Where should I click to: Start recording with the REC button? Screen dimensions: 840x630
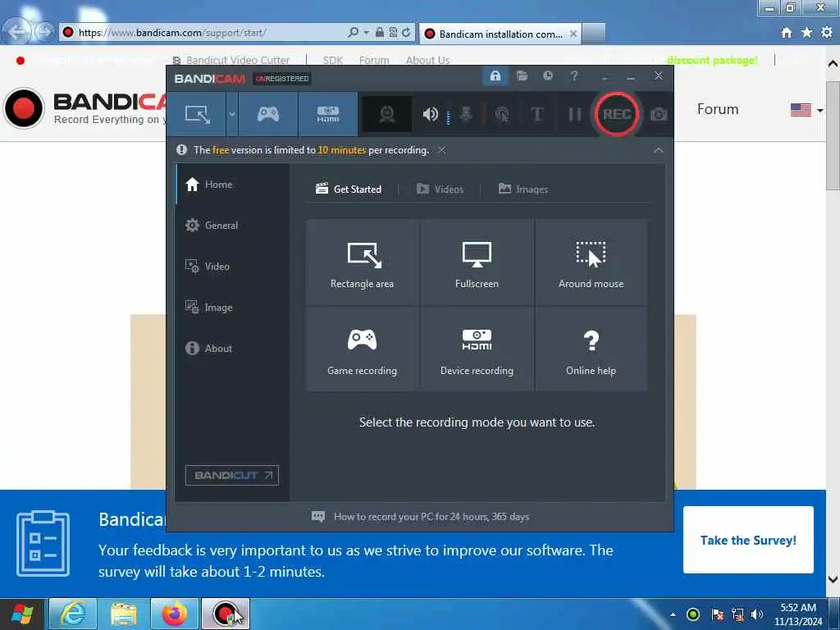(617, 114)
